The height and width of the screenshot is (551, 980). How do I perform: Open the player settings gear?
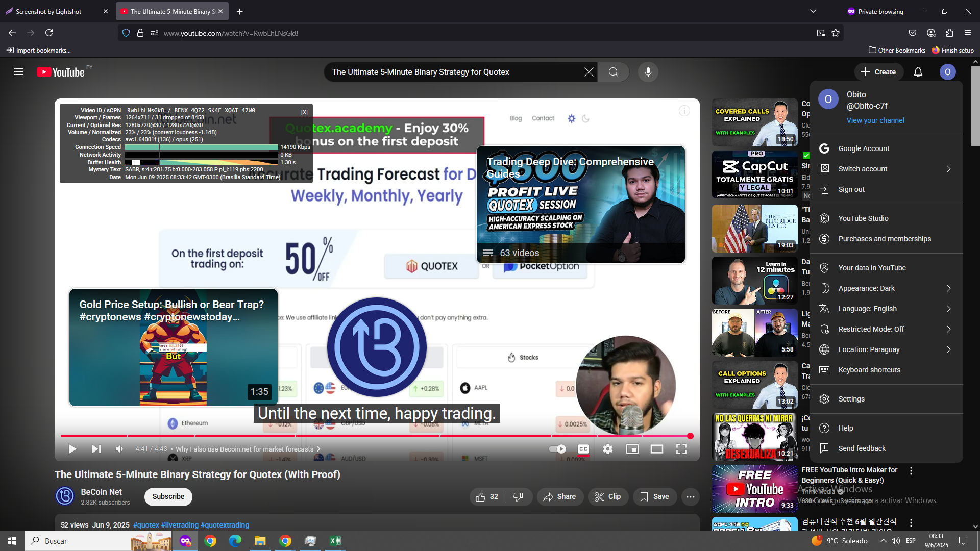click(x=608, y=449)
